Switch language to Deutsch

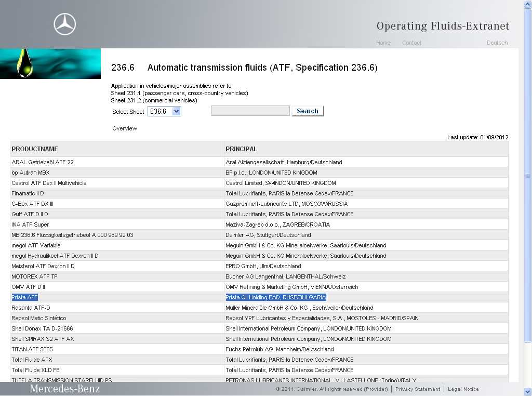pyautogui.click(x=497, y=43)
